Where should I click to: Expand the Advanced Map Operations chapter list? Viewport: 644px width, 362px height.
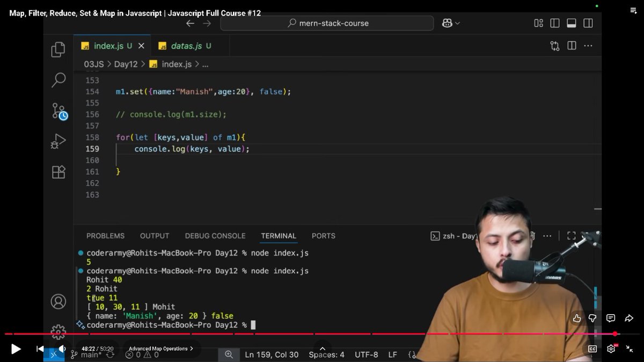pos(161,349)
